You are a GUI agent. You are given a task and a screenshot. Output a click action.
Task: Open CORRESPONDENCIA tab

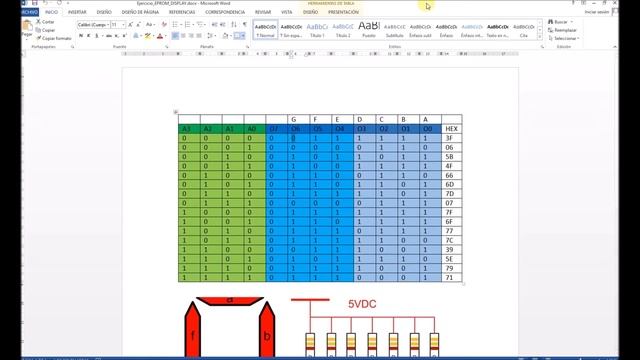click(x=225, y=12)
